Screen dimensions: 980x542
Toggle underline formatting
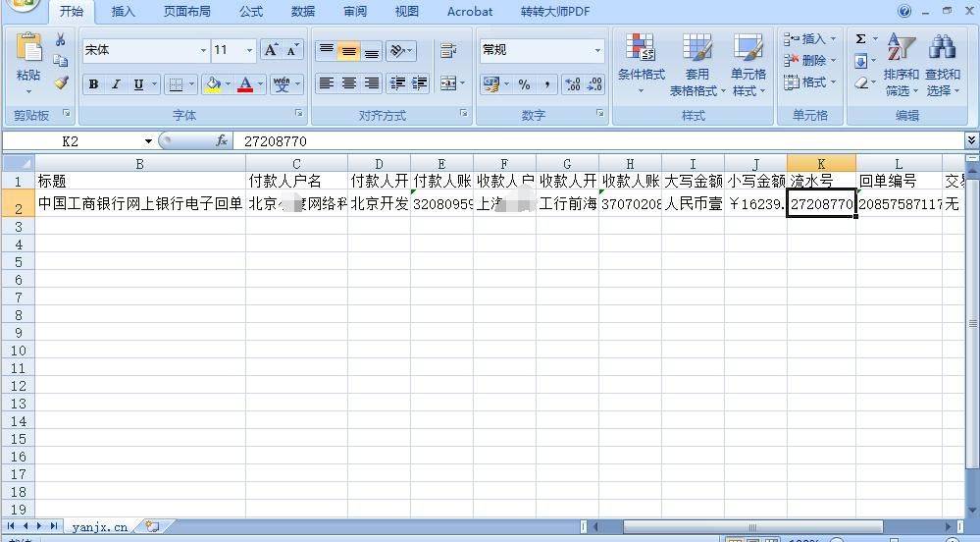(x=138, y=83)
